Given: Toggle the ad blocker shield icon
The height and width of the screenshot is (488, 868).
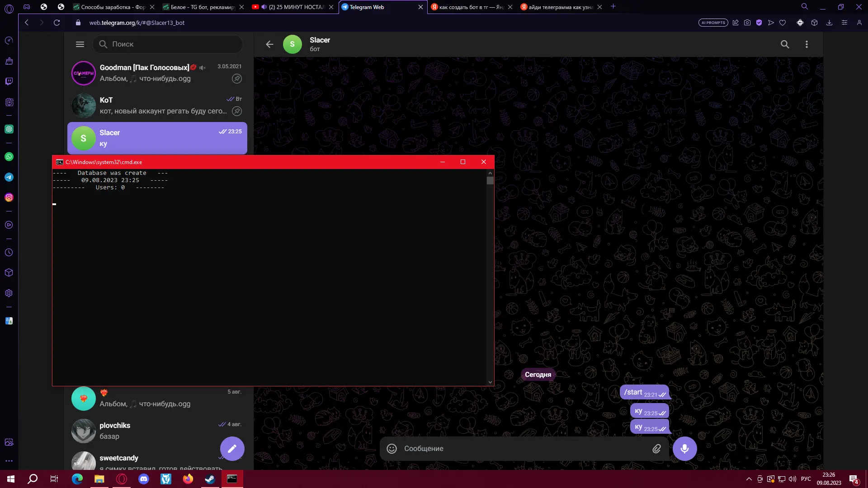Looking at the screenshot, I should coord(759,23).
